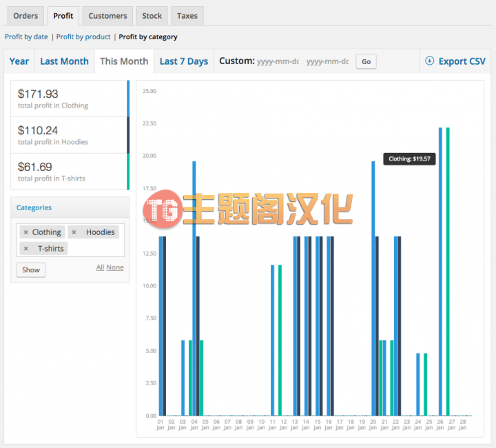The image size is (496, 448).
Task: Click the None categories link
Action: coord(115,267)
